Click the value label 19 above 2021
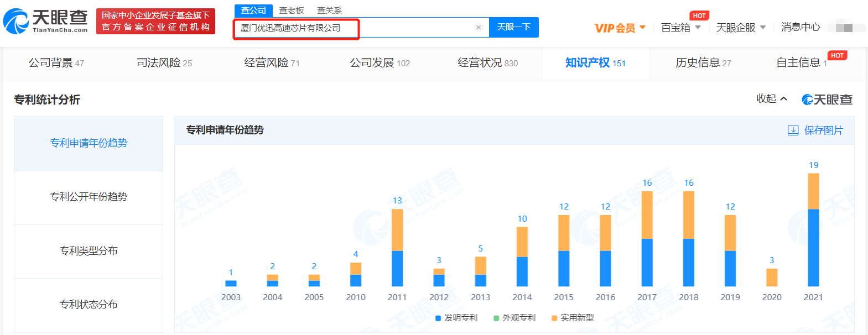868x335 pixels. click(813, 165)
